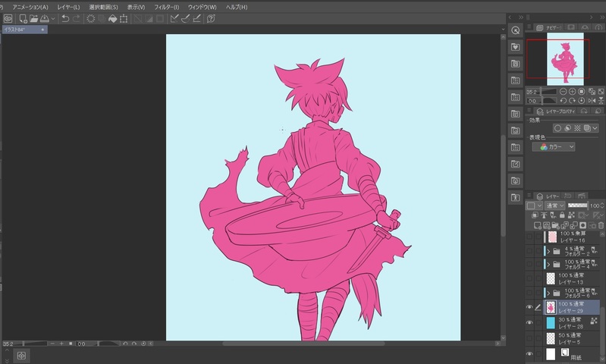The image size is (606, 364).
Task: Switch to the ナビゲーター tab
Action: point(549,27)
